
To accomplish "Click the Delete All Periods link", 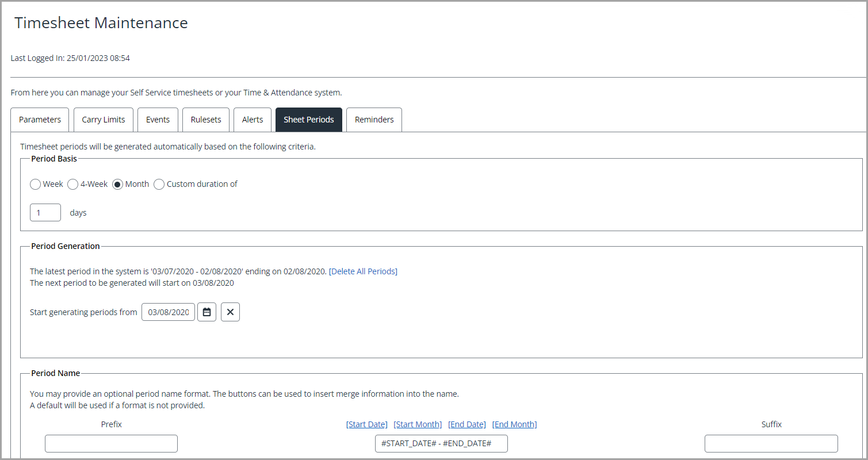I will 363,271.
